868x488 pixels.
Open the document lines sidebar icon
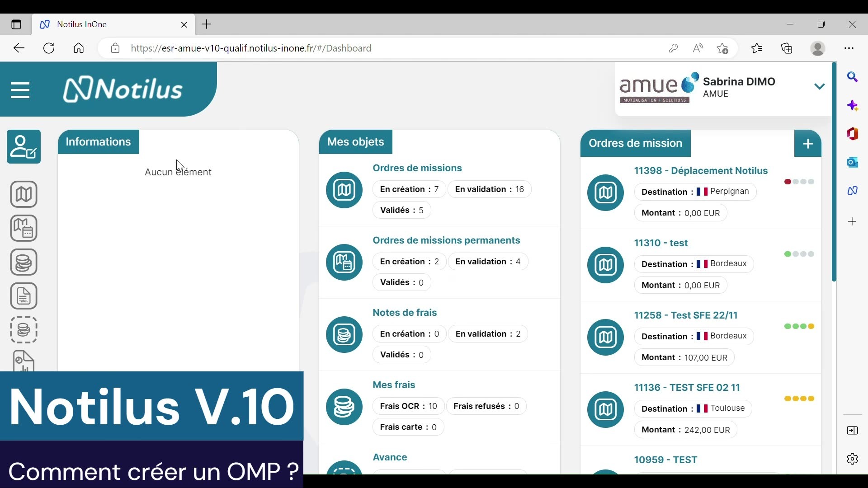tap(24, 296)
